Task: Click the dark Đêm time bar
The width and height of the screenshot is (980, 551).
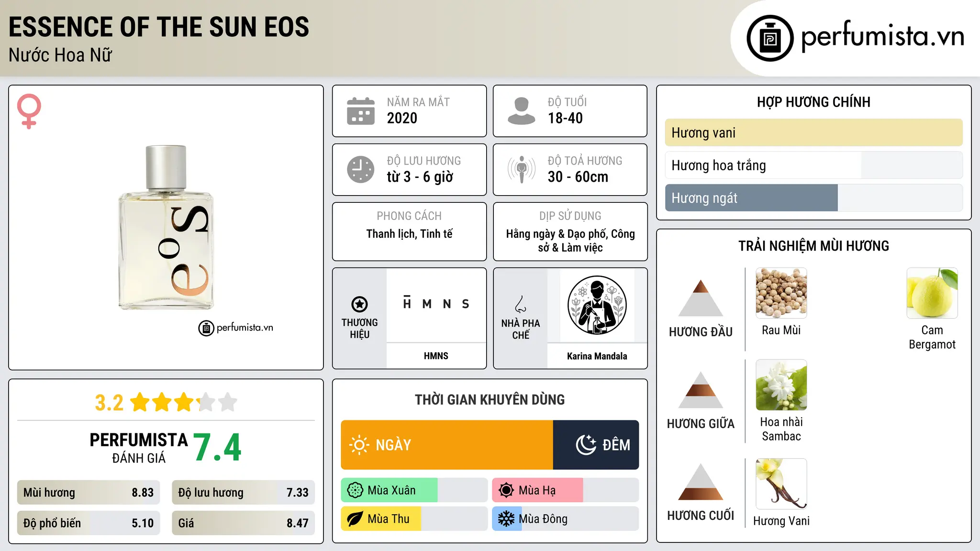Action: tap(596, 445)
